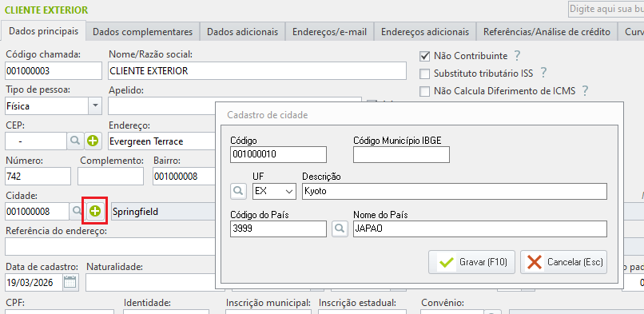
Task: Click the Número field showing 742
Action: point(38,177)
